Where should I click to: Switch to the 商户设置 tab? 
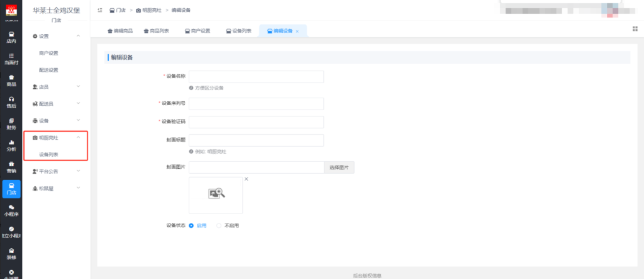point(197,31)
